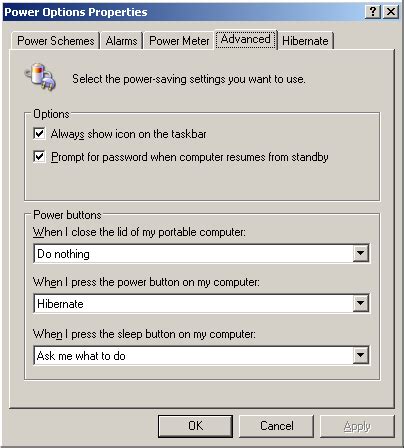Image resolution: width=404 pixels, height=448 pixels.
Task: Expand the sleep button action dropdown arrow
Action: point(360,355)
